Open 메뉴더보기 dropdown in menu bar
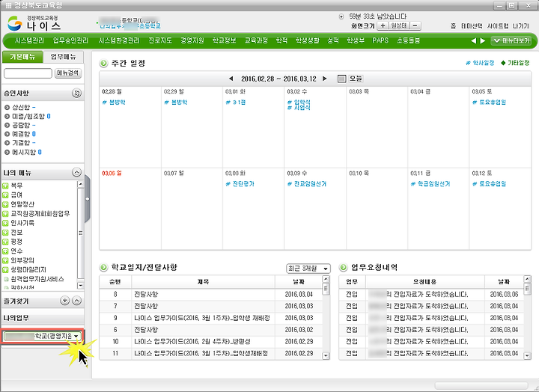 [511, 40]
